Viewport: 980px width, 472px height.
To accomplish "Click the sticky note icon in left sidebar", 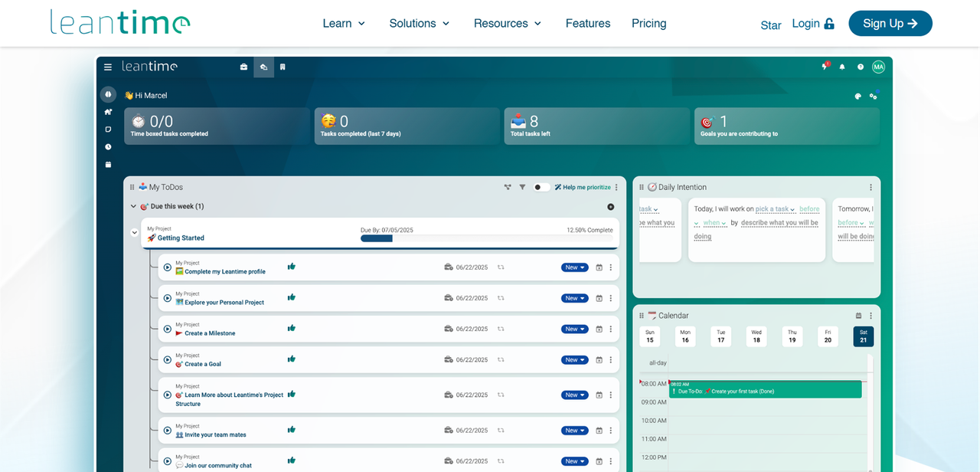I will coord(108,129).
